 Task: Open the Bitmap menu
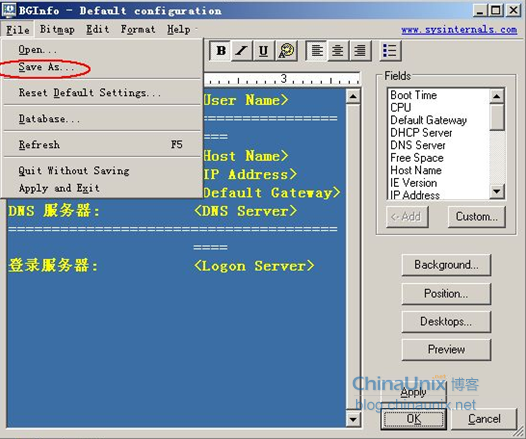coord(57,30)
